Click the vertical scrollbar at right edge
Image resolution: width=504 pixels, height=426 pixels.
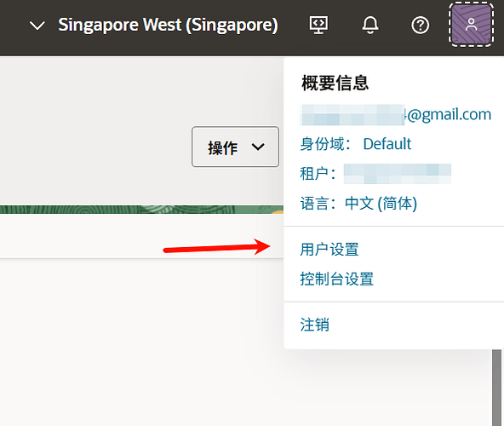click(x=496, y=388)
